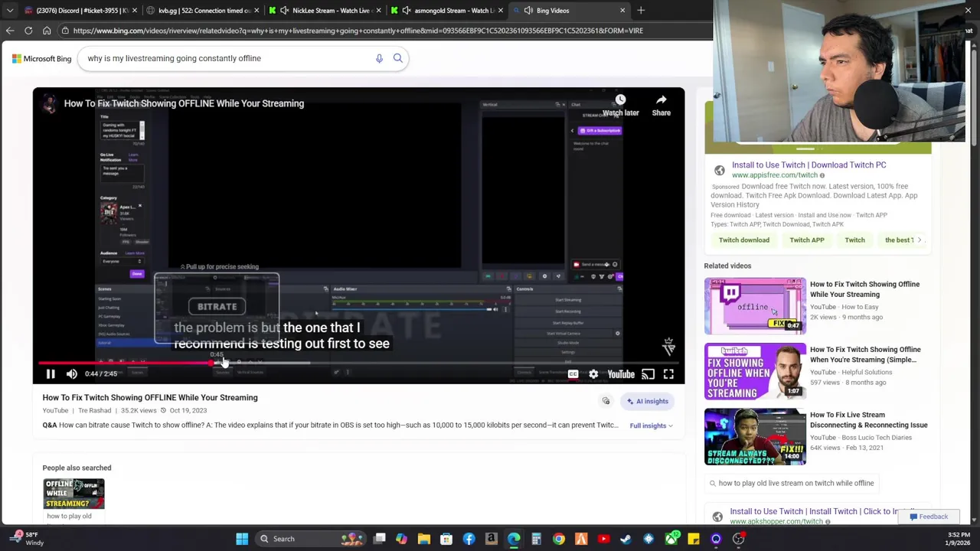Expand Full insights section

[651, 425]
